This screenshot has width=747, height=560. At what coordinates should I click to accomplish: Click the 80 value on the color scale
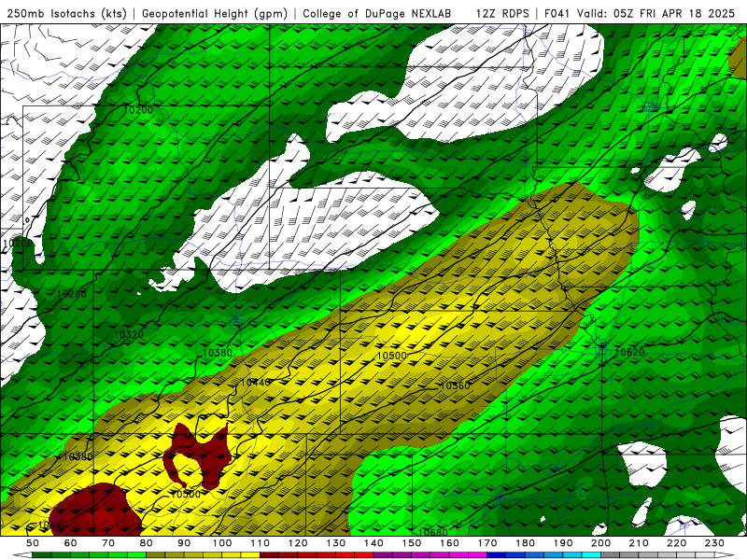click(x=147, y=543)
